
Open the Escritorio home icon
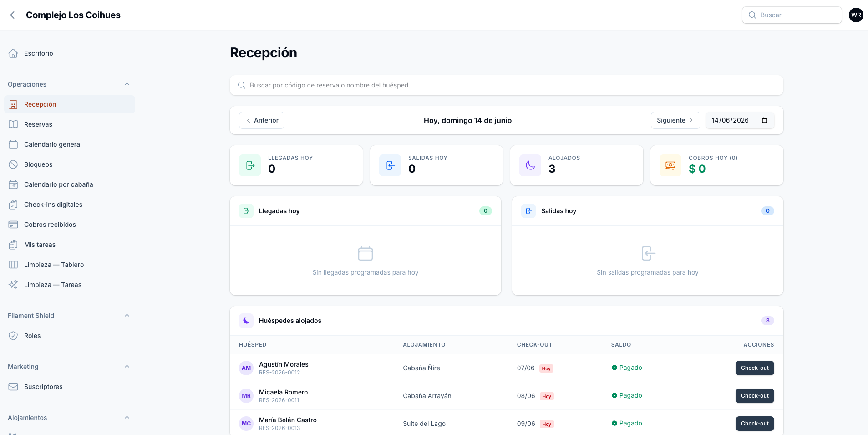[13, 53]
